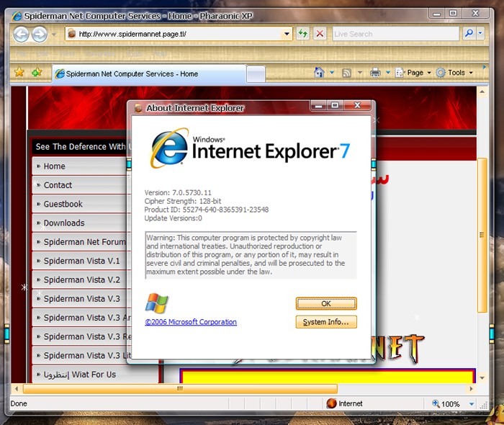
Task: Open Spiderman Vista V.1 link
Action: point(81,261)
